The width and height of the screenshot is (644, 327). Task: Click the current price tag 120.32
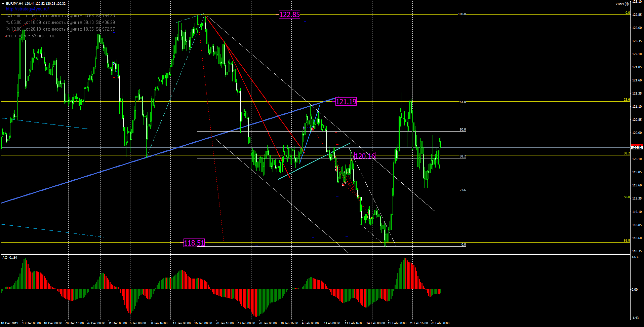(x=637, y=147)
